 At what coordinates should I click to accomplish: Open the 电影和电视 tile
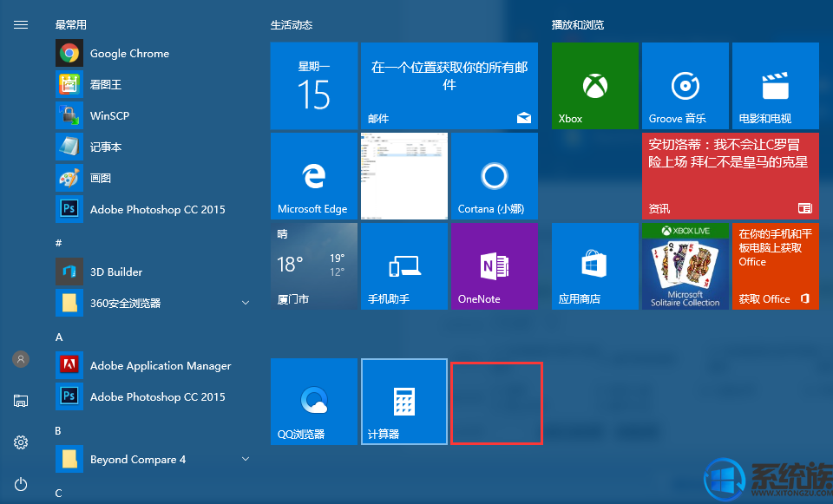(776, 86)
